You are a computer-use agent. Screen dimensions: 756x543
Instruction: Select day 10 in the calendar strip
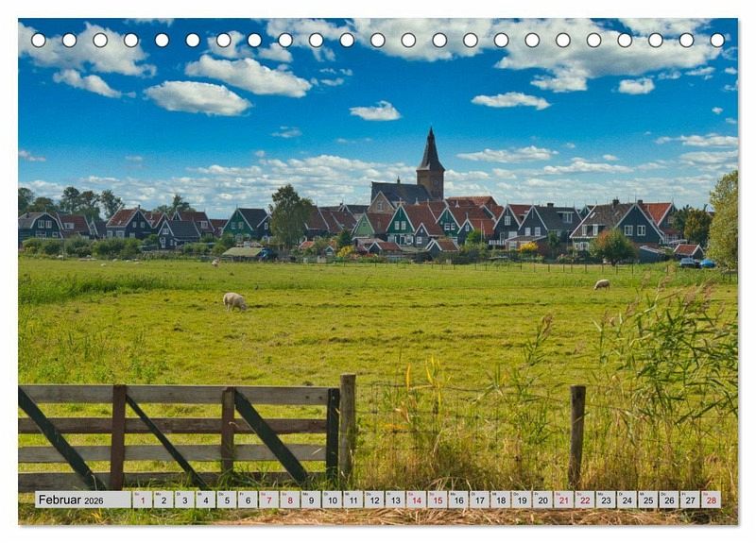[x=332, y=500]
